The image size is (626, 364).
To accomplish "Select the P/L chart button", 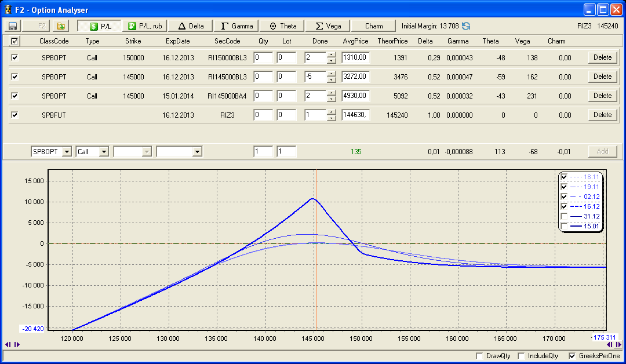I will (x=100, y=26).
